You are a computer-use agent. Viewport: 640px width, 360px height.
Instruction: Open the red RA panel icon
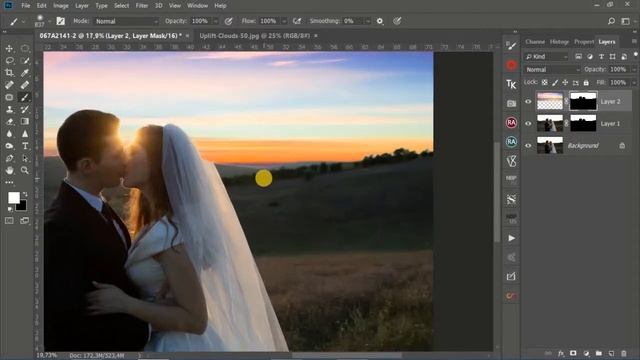point(511,122)
